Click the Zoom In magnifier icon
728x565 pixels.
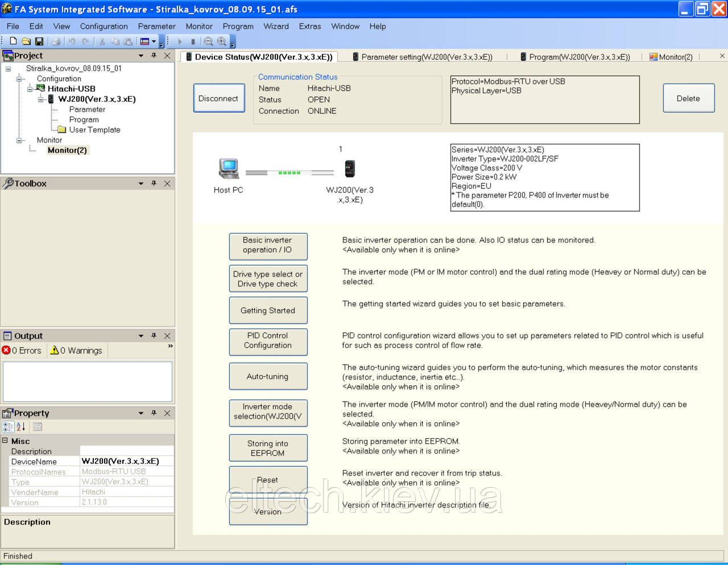pyautogui.click(x=222, y=41)
